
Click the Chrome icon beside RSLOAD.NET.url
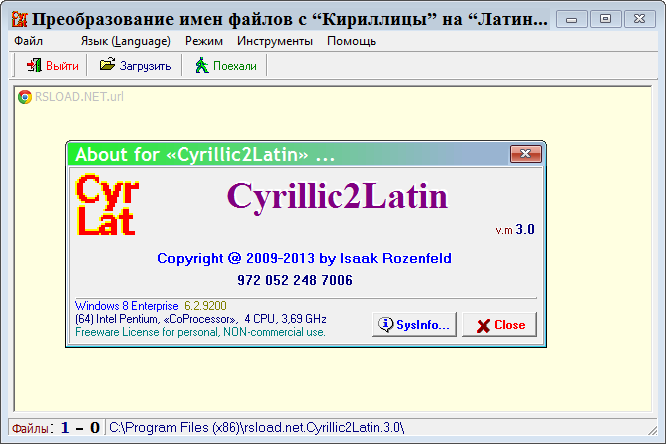pos(25,97)
